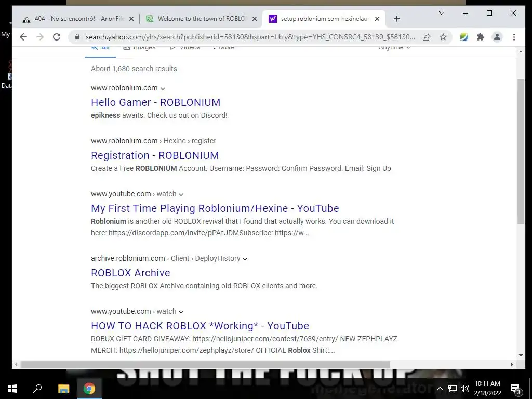
Task: Open the notification center icon
Action: click(516, 389)
